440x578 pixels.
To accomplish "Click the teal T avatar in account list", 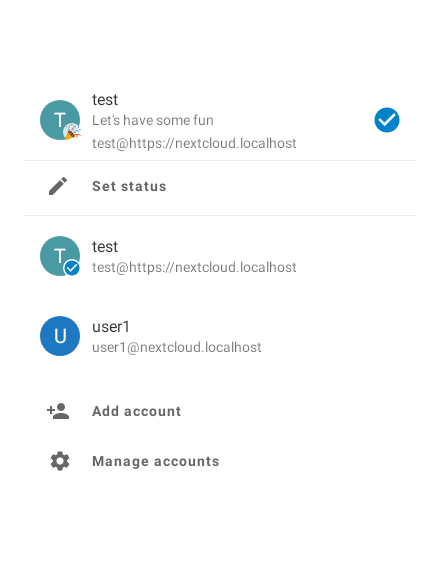I will (60, 256).
